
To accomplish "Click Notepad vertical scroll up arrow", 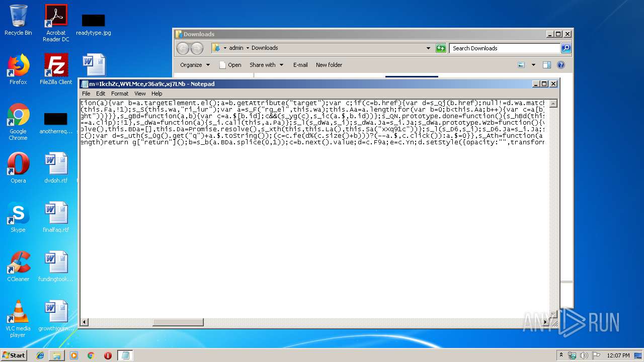I will (553, 104).
